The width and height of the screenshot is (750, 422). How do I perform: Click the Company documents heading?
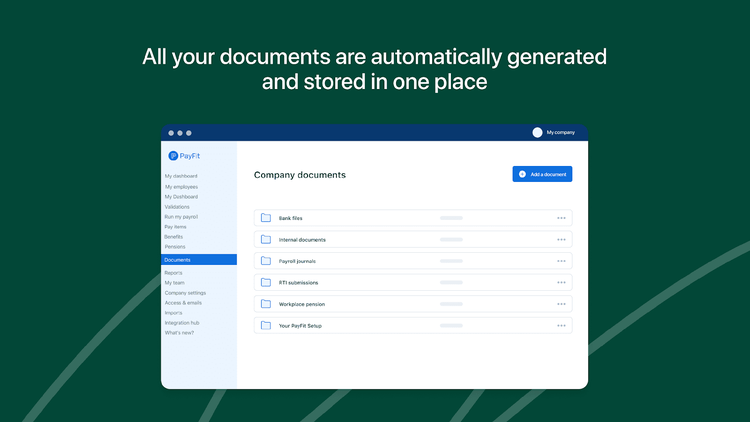pyautogui.click(x=300, y=175)
